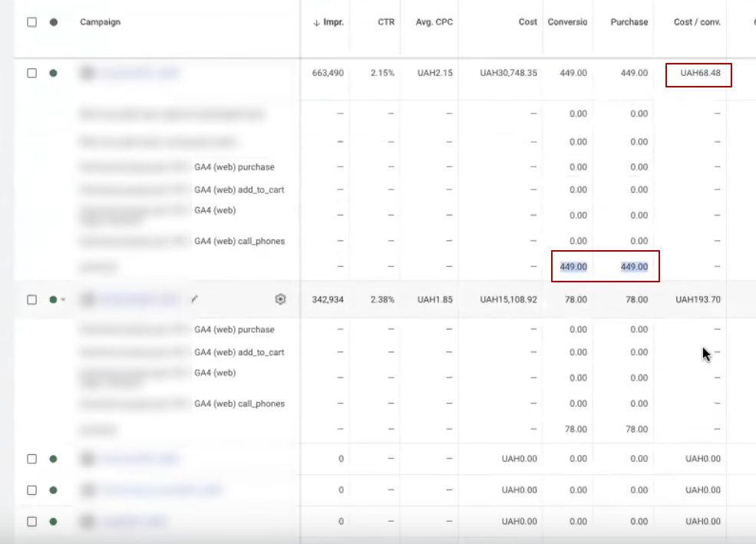Select the checkbox for the 342,934 impressions campaign
This screenshot has width=756, height=544.
(31, 299)
